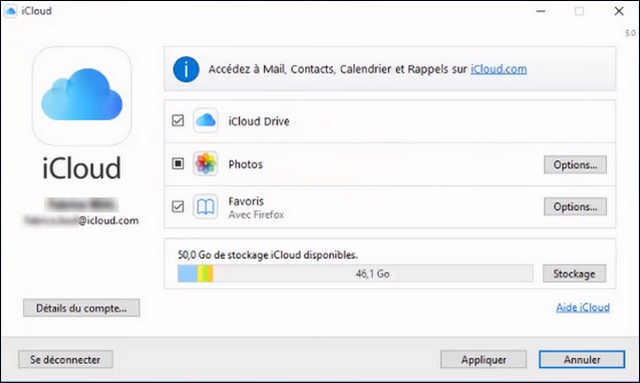
Task: Click the blue storage bar segment
Action: (187, 274)
